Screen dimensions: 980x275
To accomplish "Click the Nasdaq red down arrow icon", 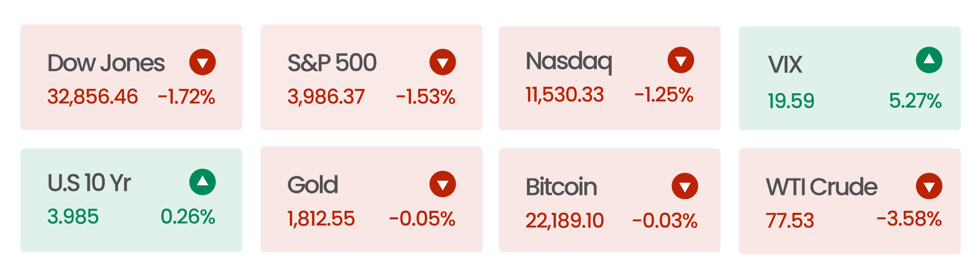I will click(681, 60).
